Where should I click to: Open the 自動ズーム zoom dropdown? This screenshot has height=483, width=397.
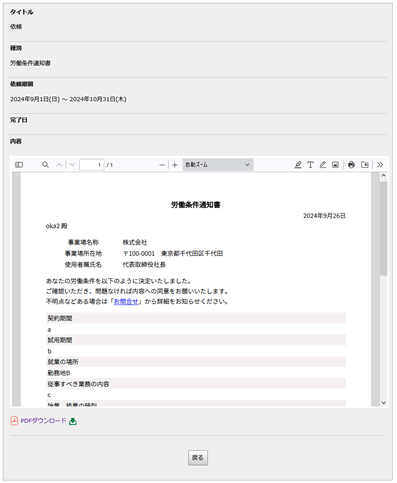(218, 165)
